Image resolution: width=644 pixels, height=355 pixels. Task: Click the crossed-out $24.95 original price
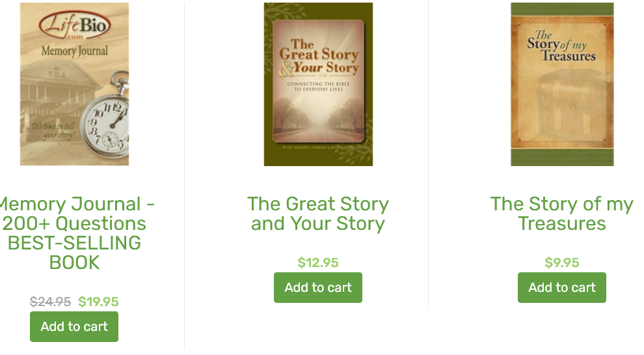[x=50, y=302]
